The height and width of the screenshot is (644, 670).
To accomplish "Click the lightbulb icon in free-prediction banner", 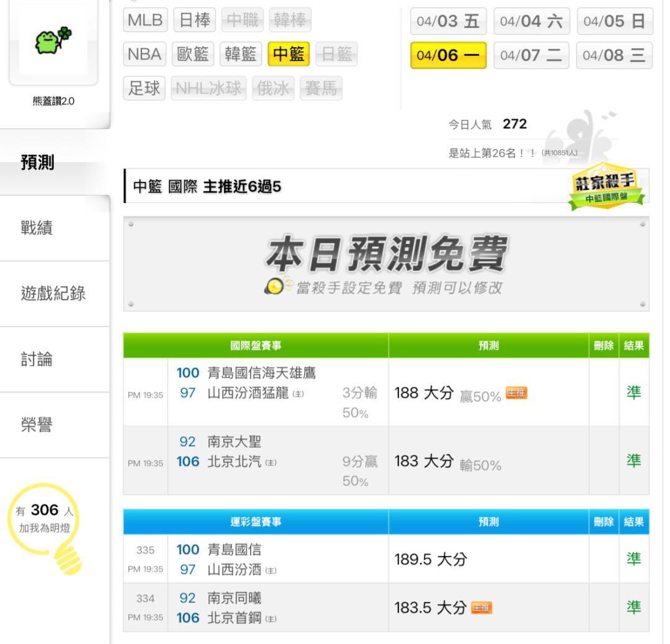I will (x=276, y=285).
